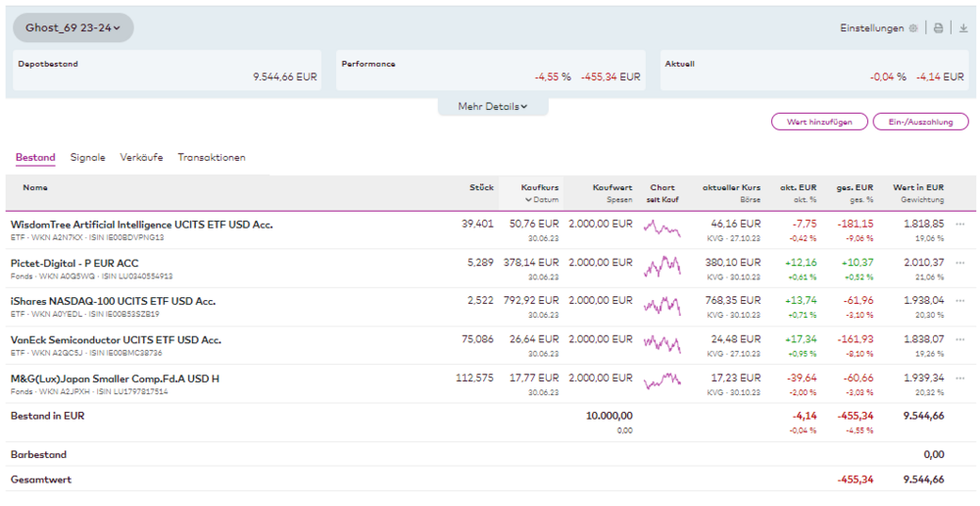Open the iShares NASDAQ-100 UCITS ETF link
The image size is (980, 506).
click(x=113, y=301)
